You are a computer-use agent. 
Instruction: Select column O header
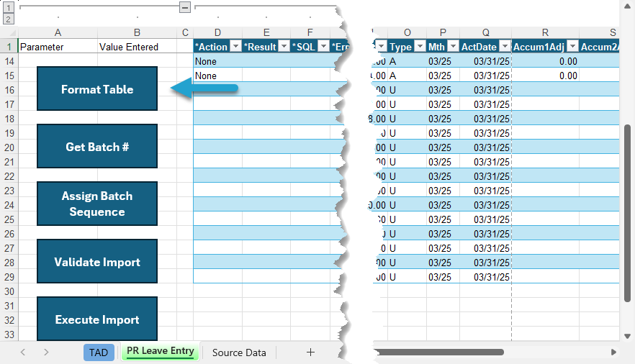pyautogui.click(x=407, y=33)
